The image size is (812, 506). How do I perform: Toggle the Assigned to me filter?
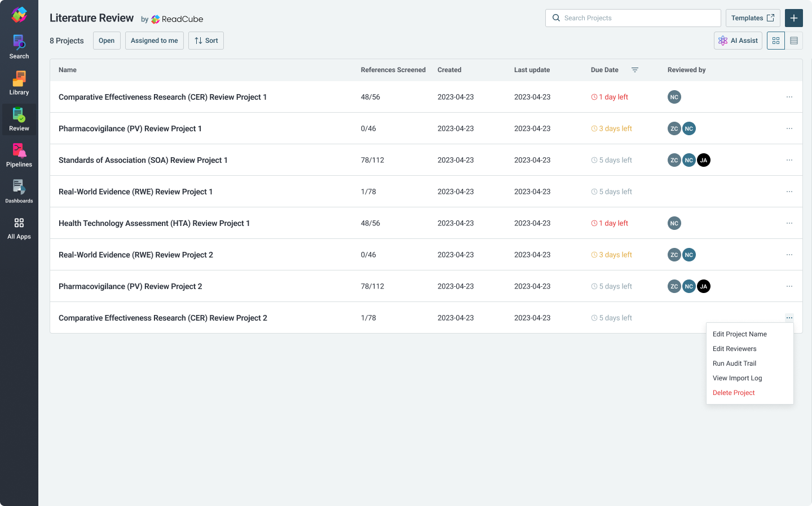pyautogui.click(x=154, y=41)
